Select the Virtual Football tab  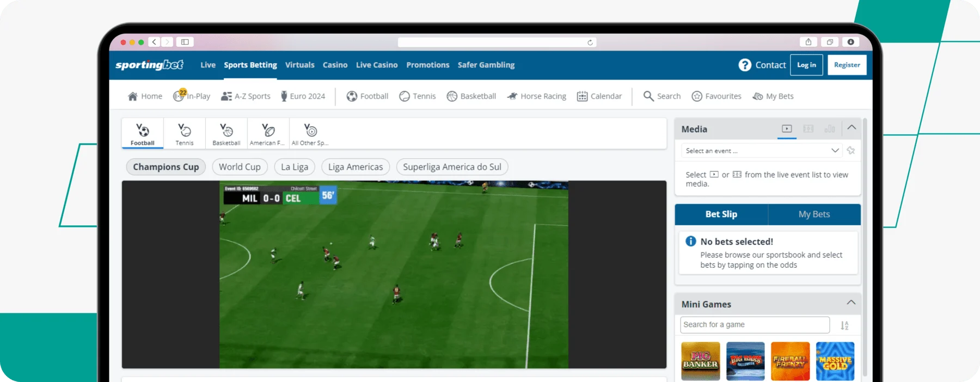click(x=143, y=134)
